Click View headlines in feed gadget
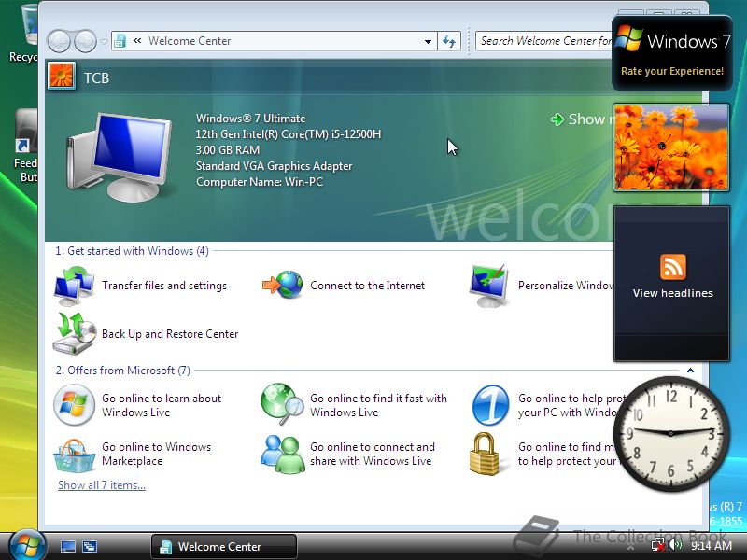This screenshot has height=560, width=747. pyautogui.click(x=672, y=293)
